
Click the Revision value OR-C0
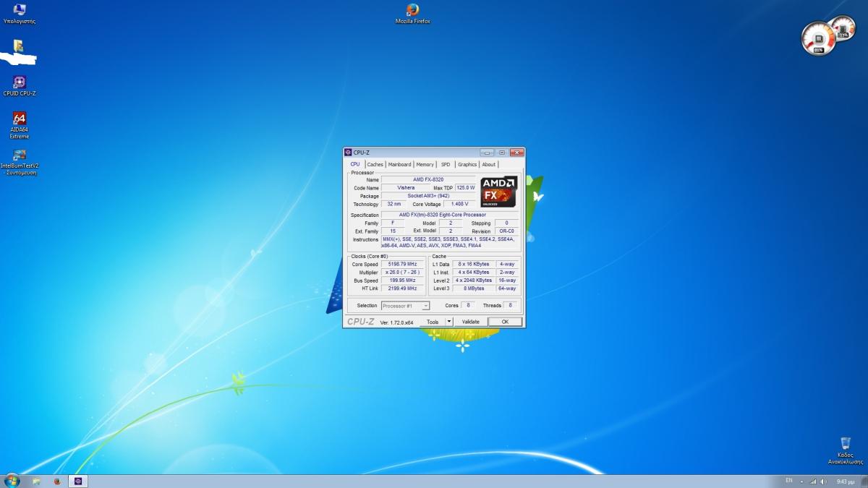click(506, 231)
